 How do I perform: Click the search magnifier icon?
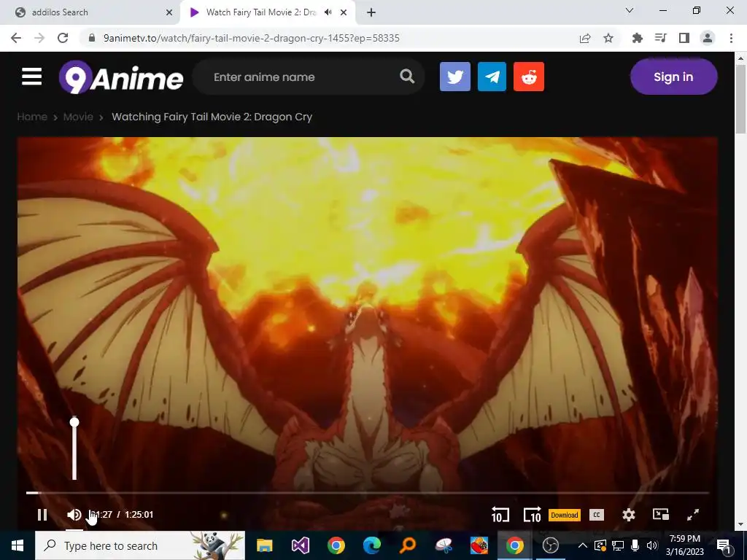point(407,76)
